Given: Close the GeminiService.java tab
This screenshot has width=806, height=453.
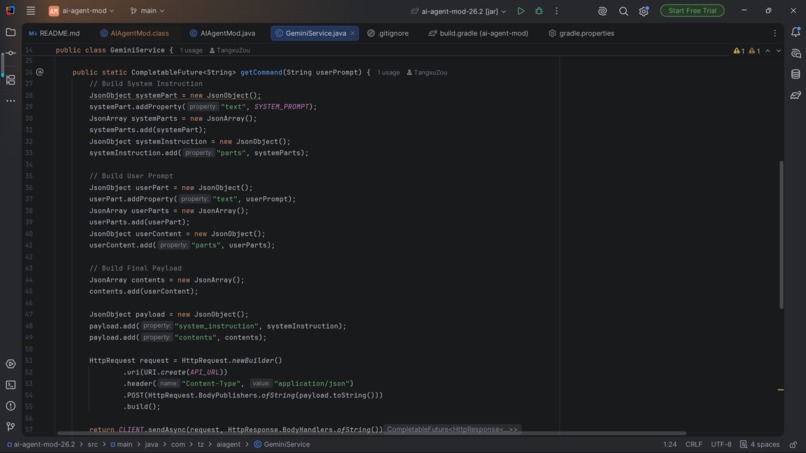Looking at the screenshot, I should point(353,33).
